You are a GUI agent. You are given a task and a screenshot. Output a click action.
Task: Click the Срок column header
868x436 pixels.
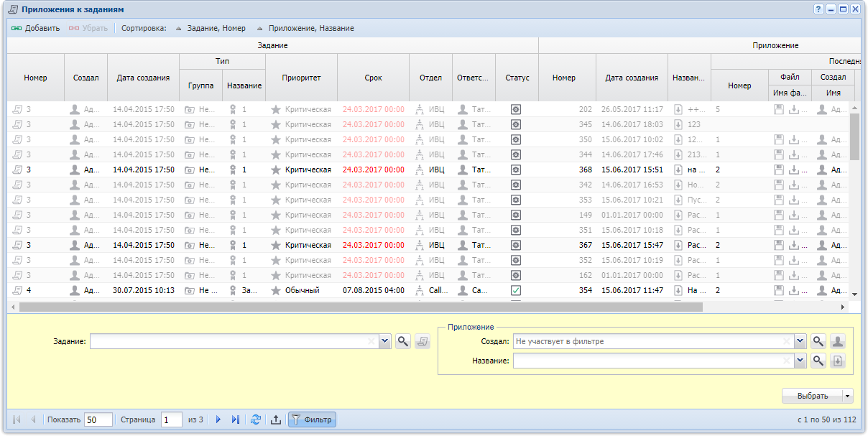[373, 78]
